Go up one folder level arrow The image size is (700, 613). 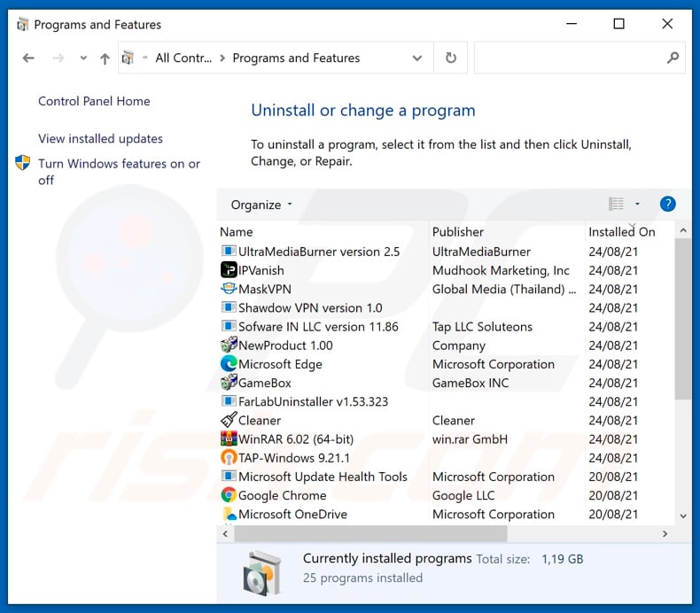105,58
